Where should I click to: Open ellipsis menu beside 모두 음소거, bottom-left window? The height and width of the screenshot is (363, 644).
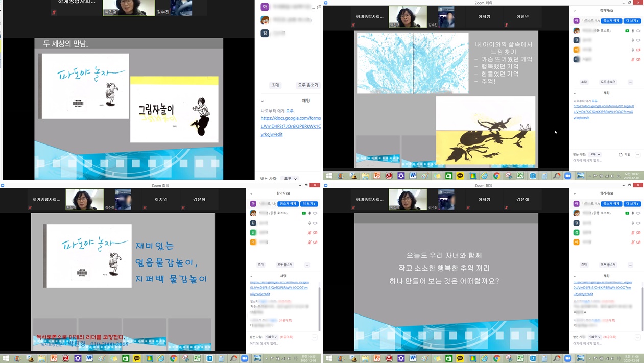(307, 265)
